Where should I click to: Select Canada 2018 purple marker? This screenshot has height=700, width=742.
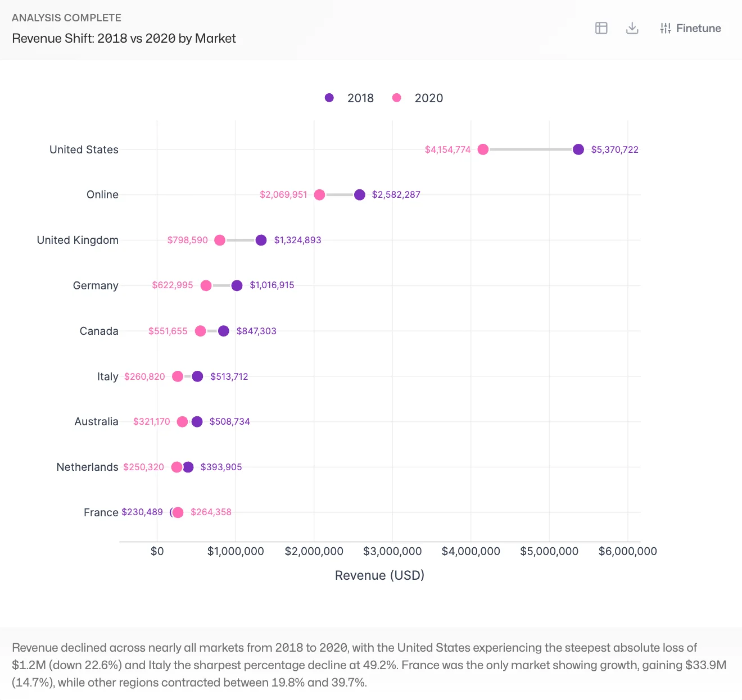(x=224, y=331)
